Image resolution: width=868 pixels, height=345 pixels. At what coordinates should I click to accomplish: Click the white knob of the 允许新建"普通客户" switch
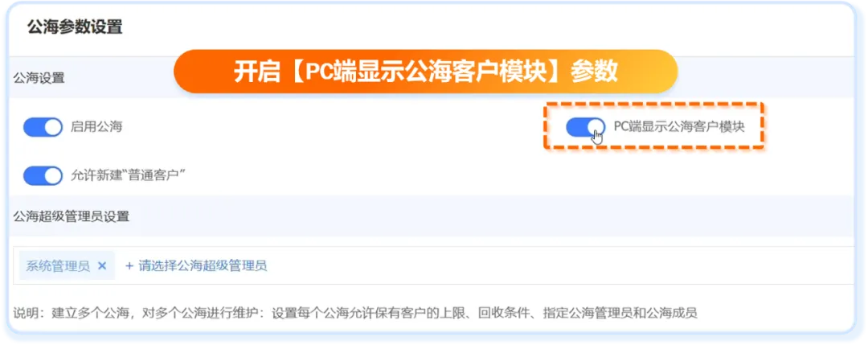pos(52,176)
